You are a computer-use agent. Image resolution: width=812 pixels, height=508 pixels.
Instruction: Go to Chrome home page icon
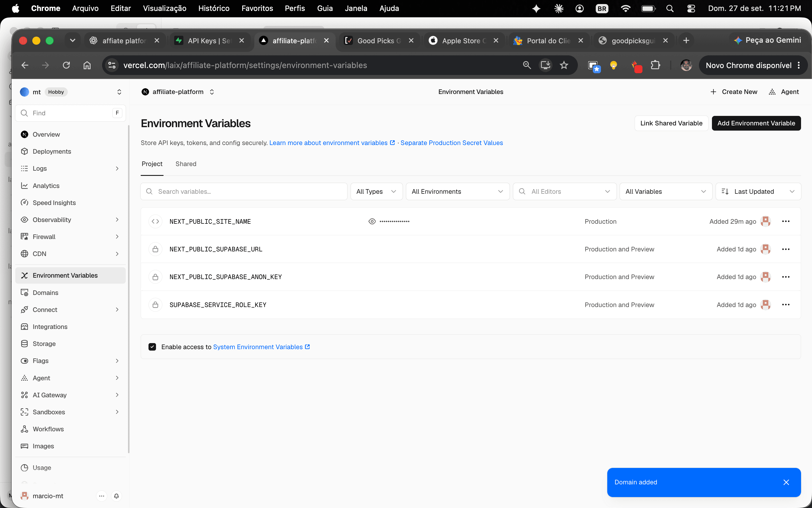(87, 65)
